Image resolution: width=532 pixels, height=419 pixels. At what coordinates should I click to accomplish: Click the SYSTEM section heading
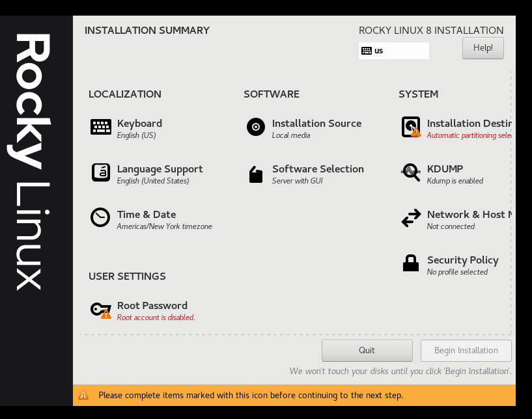(418, 94)
